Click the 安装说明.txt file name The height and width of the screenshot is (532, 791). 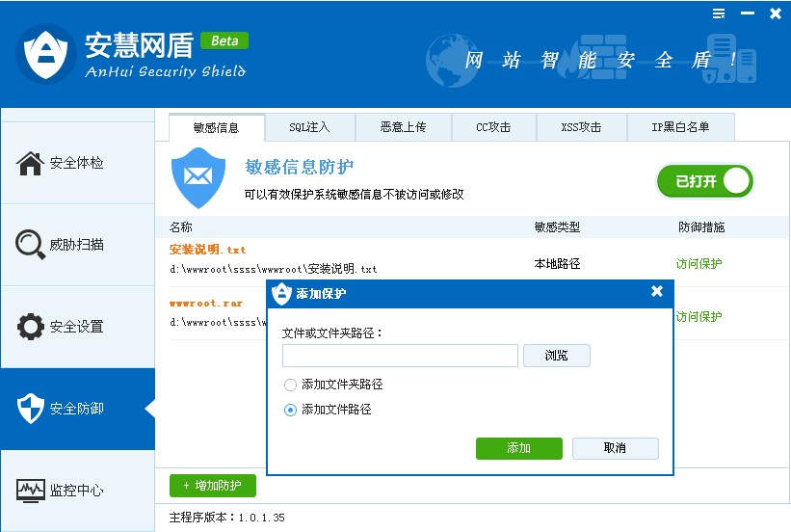pos(207,250)
